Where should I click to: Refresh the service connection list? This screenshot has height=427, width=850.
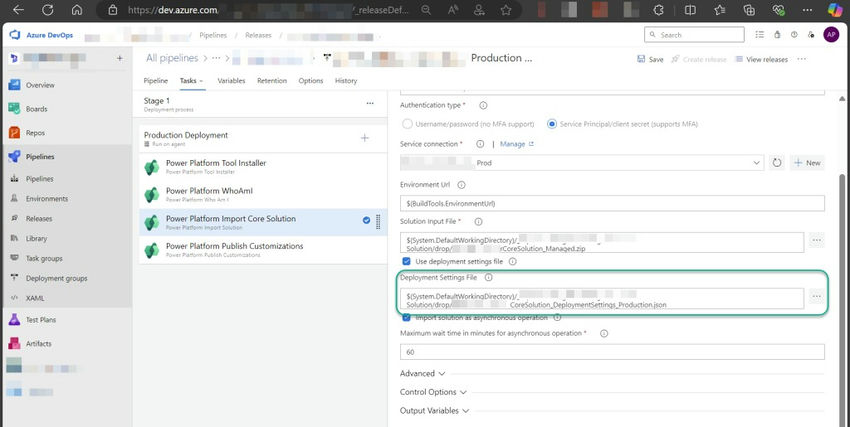click(777, 163)
